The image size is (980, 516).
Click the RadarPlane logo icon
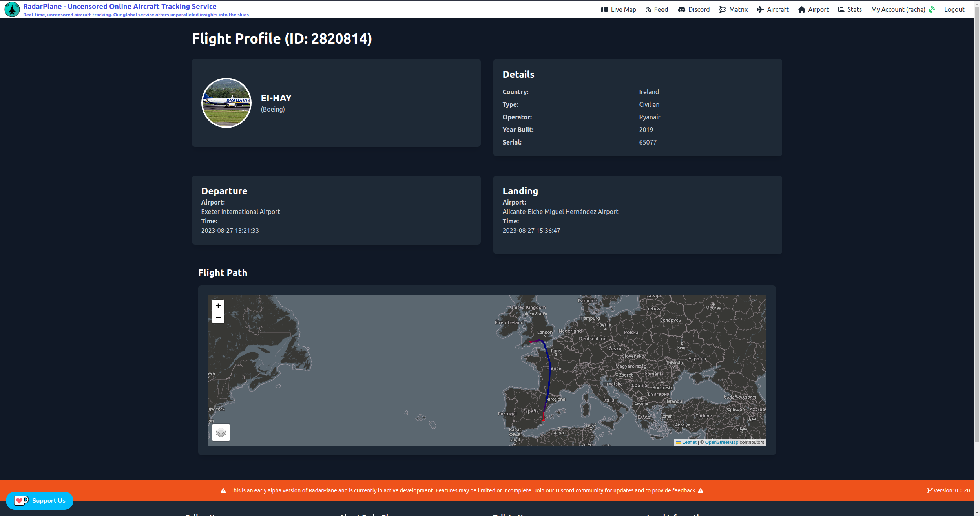tap(12, 9)
